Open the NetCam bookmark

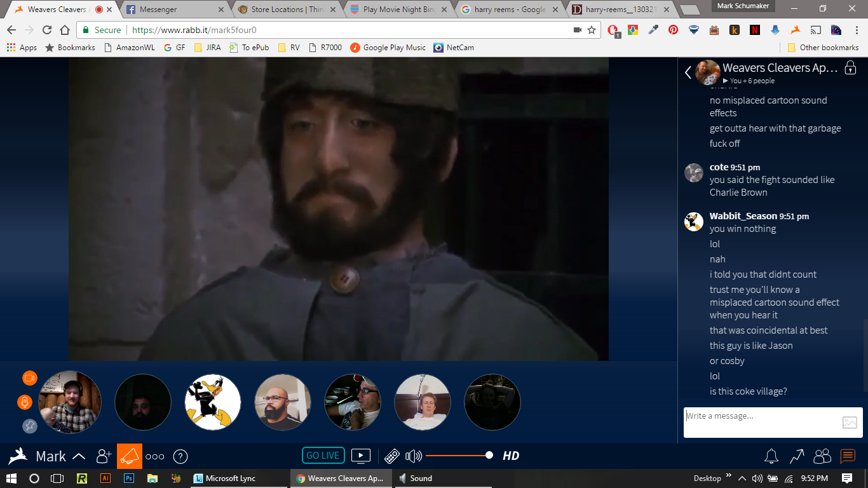pyautogui.click(x=454, y=48)
